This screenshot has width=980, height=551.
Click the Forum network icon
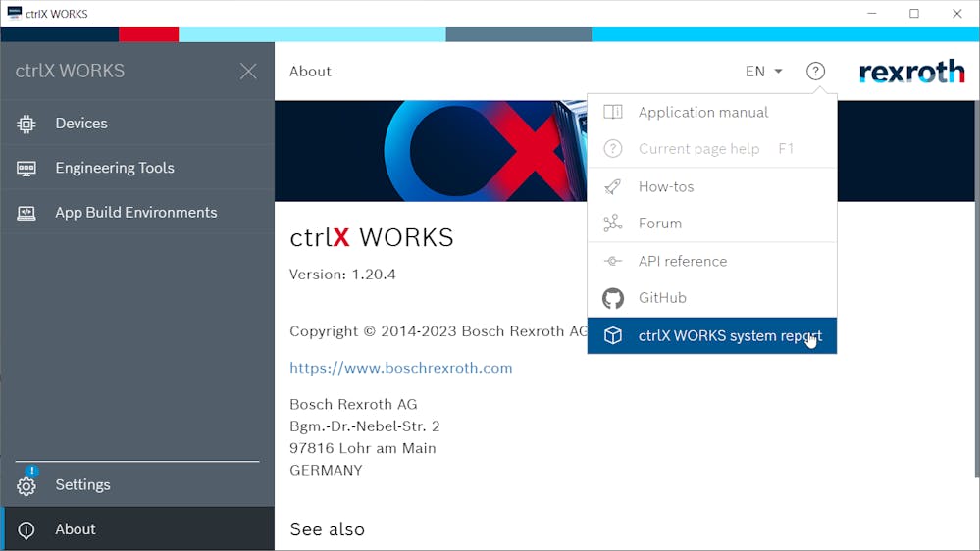tap(612, 223)
